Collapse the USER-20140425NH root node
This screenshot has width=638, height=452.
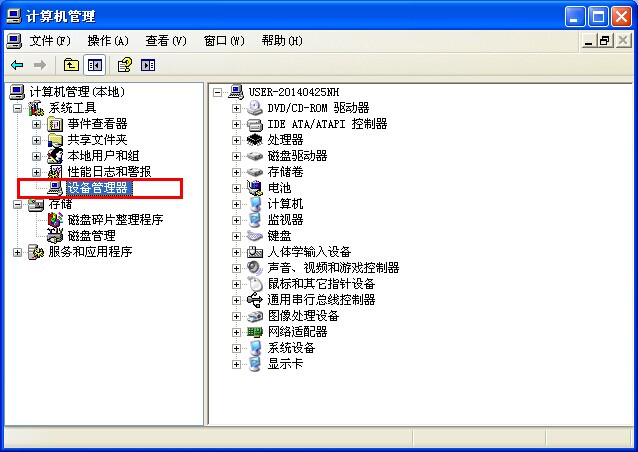click(218, 92)
